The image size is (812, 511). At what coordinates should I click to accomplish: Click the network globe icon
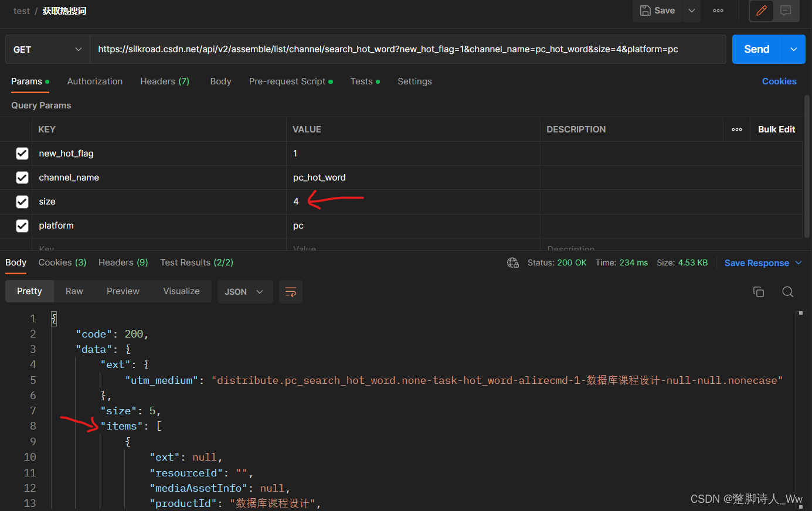[x=513, y=263]
